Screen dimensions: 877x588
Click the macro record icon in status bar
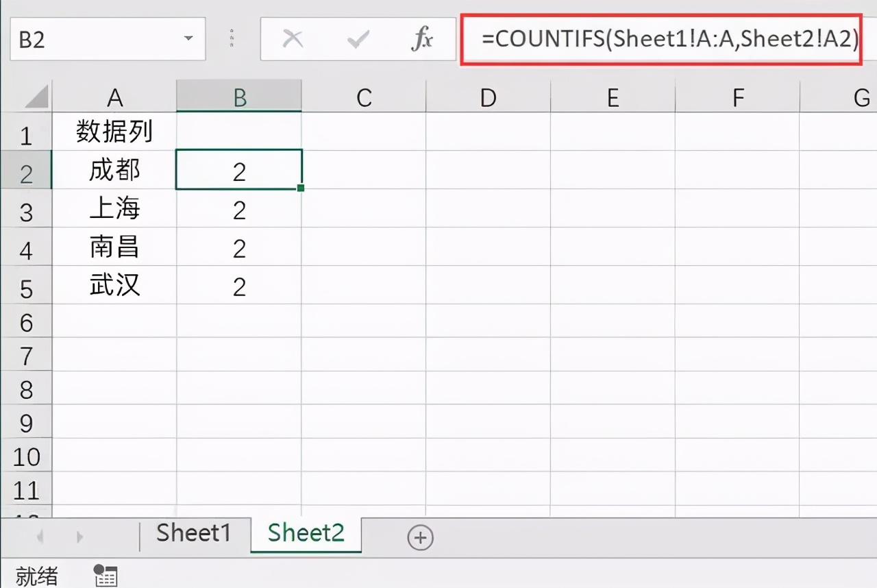pyautogui.click(x=106, y=575)
